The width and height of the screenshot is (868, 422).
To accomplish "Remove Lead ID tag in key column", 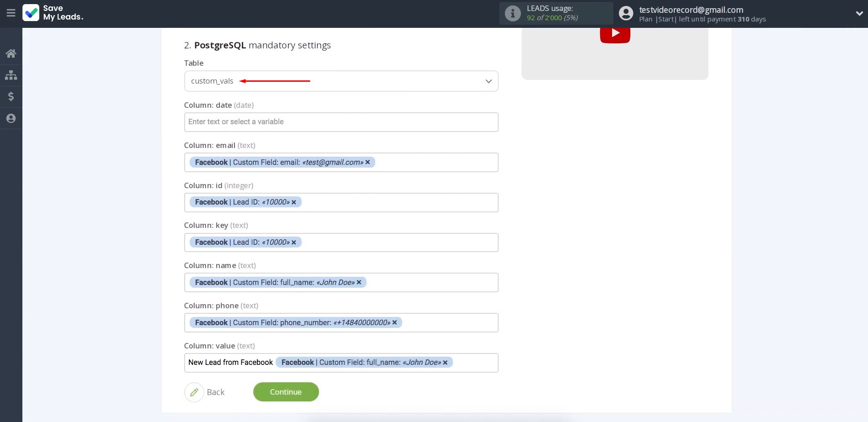I will pos(294,243).
